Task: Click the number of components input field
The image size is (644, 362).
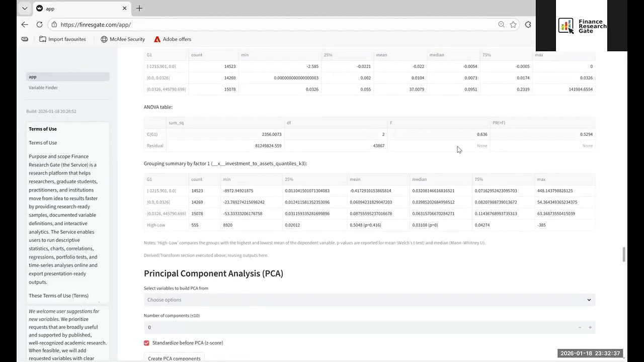Action: [x=358, y=327]
